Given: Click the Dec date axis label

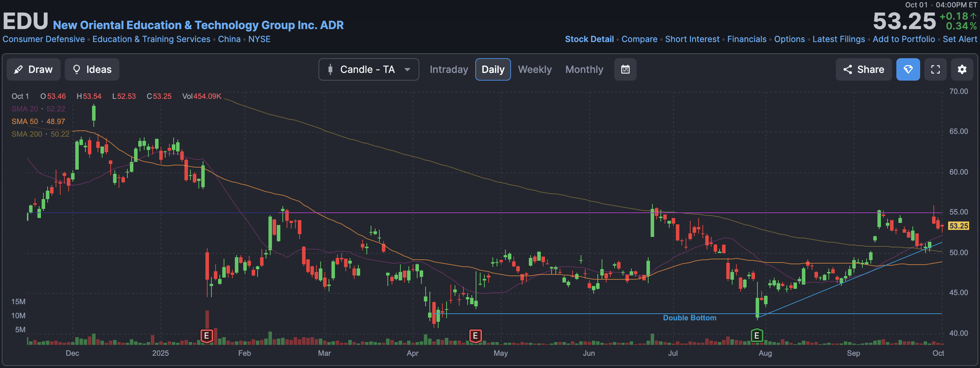Looking at the screenshot, I should tap(72, 353).
